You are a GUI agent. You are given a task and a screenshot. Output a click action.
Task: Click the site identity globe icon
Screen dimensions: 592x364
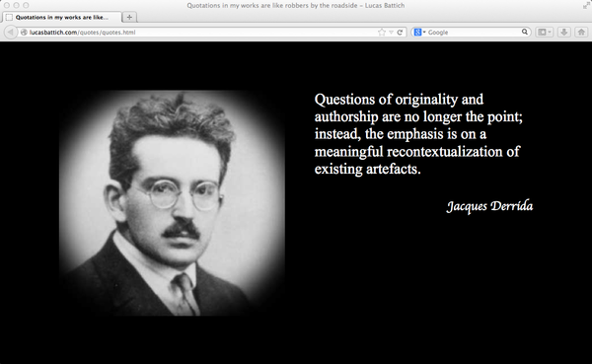[x=24, y=33]
